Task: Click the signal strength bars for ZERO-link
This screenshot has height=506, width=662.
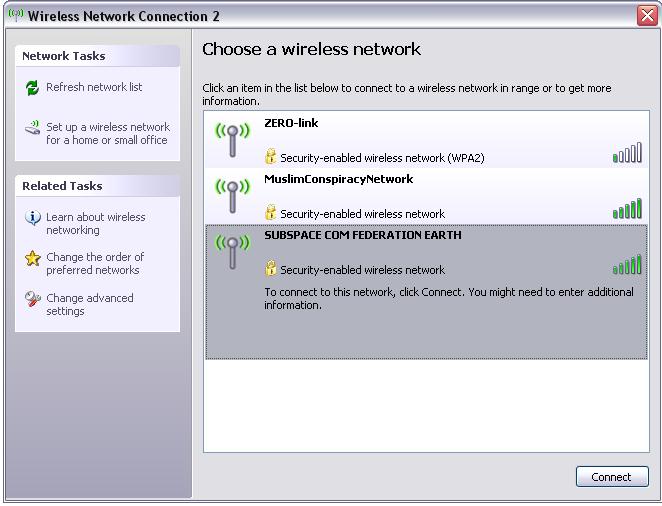Action: 627,152
